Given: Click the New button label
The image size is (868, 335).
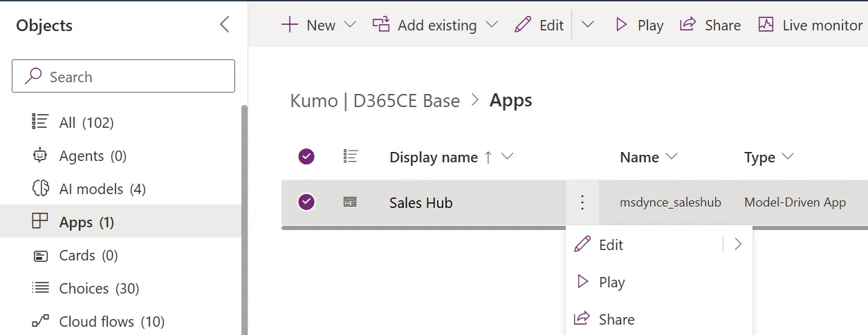Looking at the screenshot, I should 321,25.
